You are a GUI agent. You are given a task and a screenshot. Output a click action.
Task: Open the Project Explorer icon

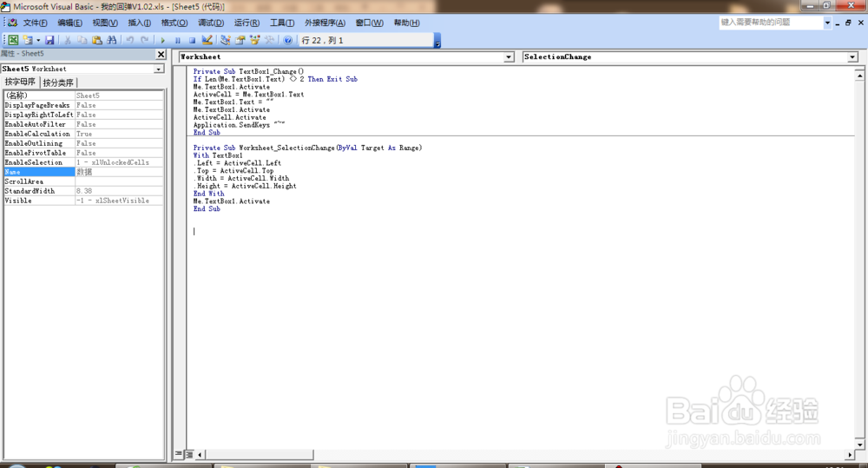(226, 40)
